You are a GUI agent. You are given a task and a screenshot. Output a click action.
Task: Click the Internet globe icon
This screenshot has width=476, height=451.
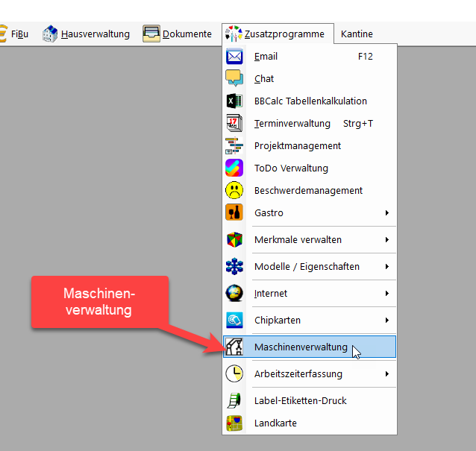(234, 293)
